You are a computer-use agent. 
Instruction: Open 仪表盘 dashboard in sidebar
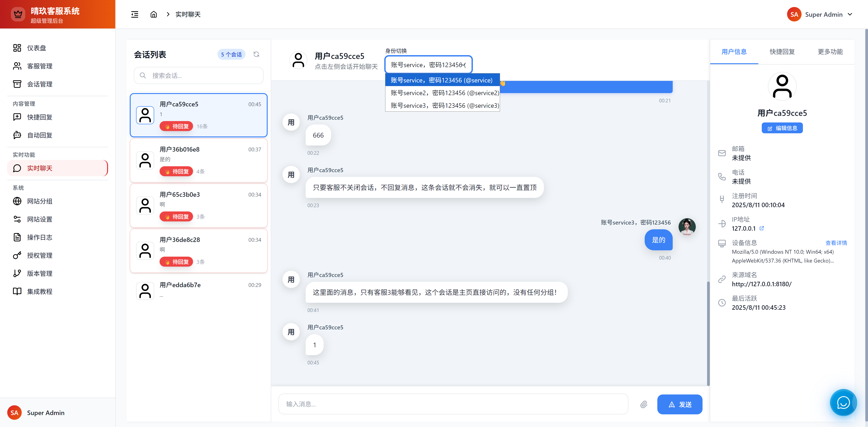click(x=36, y=48)
